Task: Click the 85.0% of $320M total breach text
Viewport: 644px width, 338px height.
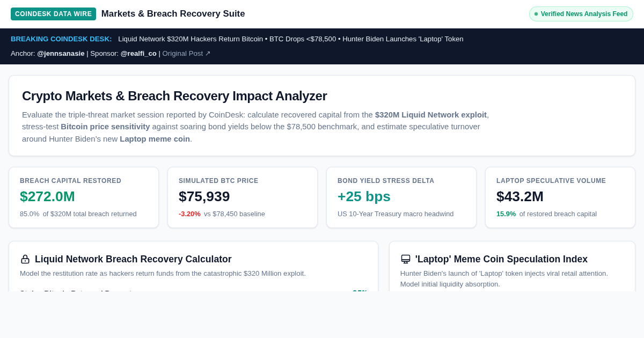Action: 78,214
